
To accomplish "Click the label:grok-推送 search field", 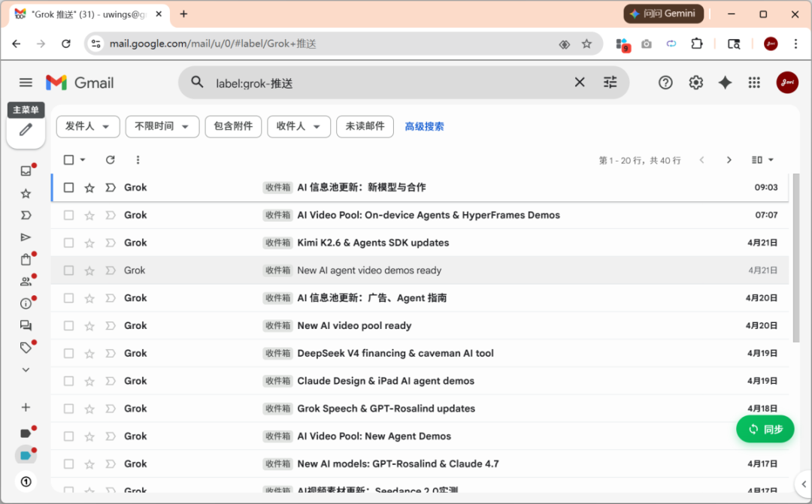I will [376, 83].
